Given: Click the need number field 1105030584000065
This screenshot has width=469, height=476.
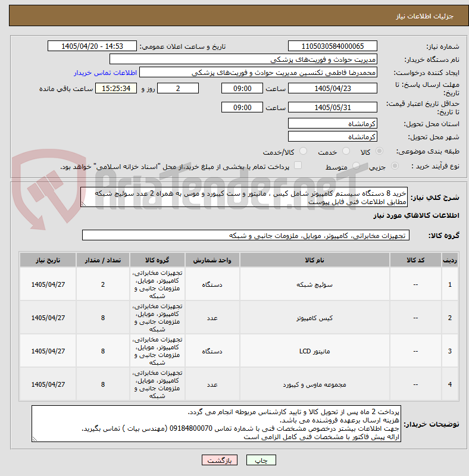Looking at the screenshot, I should 333,46.
